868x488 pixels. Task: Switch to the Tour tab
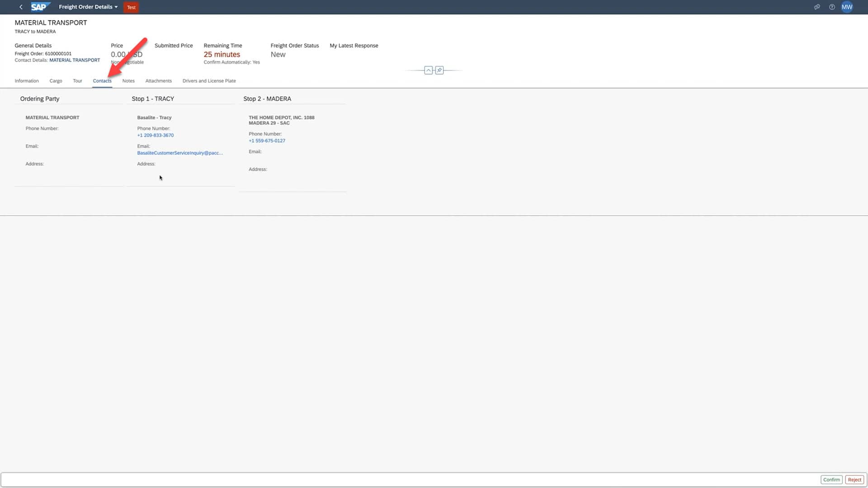click(x=77, y=81)
